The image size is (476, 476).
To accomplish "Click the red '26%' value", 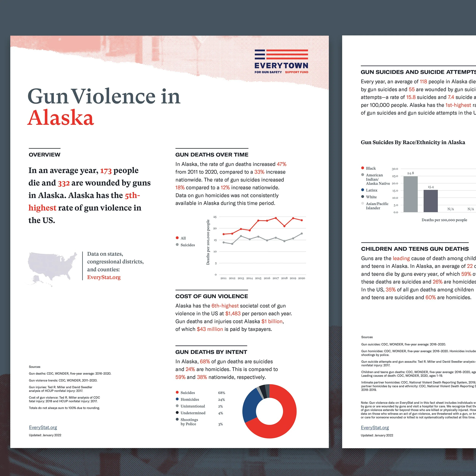I will click(438, 282).
